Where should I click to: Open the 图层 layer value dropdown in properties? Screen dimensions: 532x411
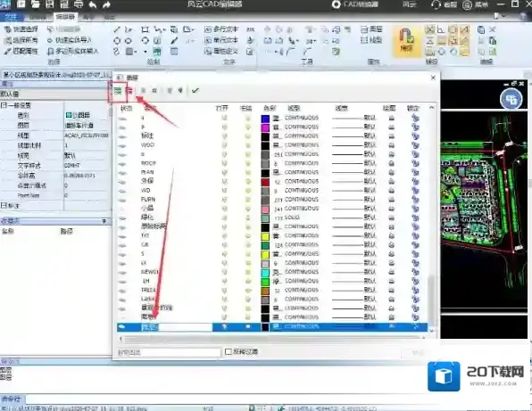pyautogui.click(x=87, y=126)
